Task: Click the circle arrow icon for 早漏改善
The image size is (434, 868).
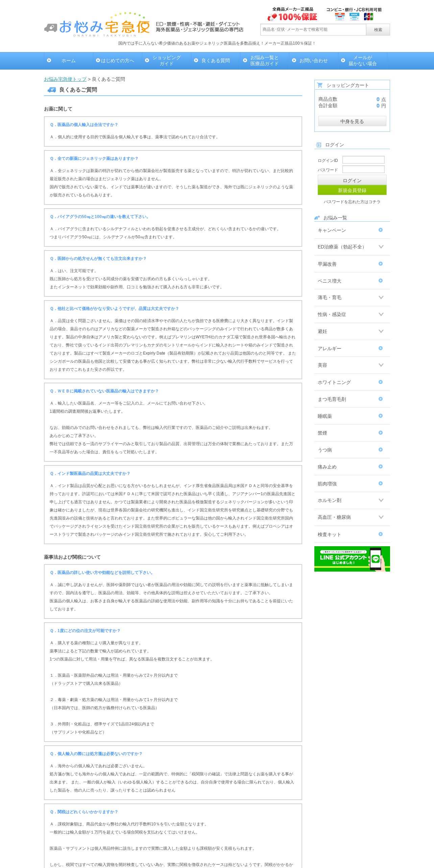Action: coord(381,264)
